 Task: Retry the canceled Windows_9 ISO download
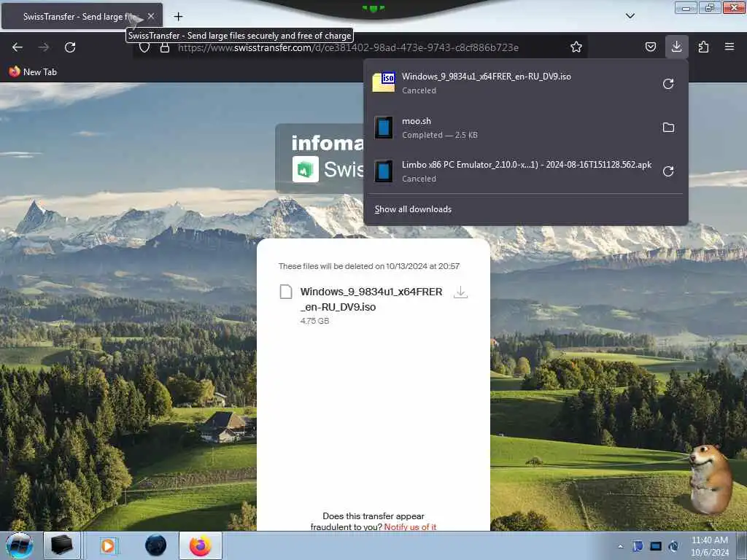(x=668, y=84)
